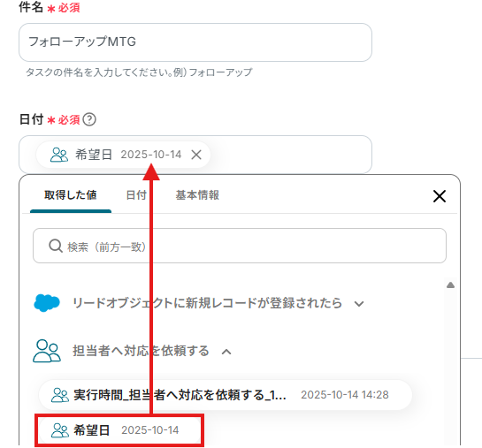Click the people icon in the 実行時間 item
Viewport: 482px width, 448px height.
point(60,395)
